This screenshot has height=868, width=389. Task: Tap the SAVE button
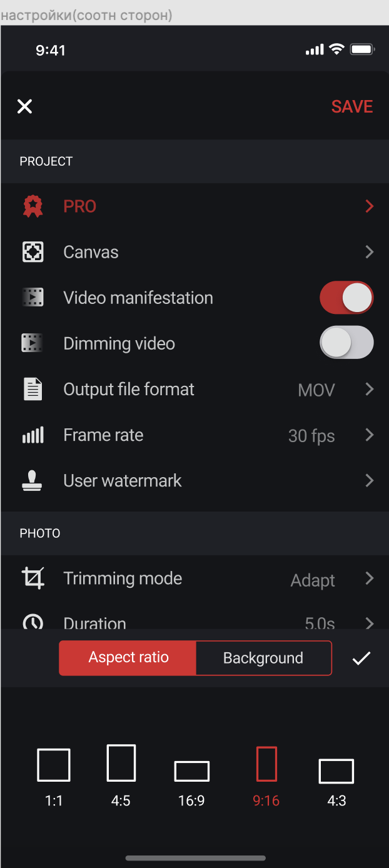pyautogui.click(x=352, y=106)
